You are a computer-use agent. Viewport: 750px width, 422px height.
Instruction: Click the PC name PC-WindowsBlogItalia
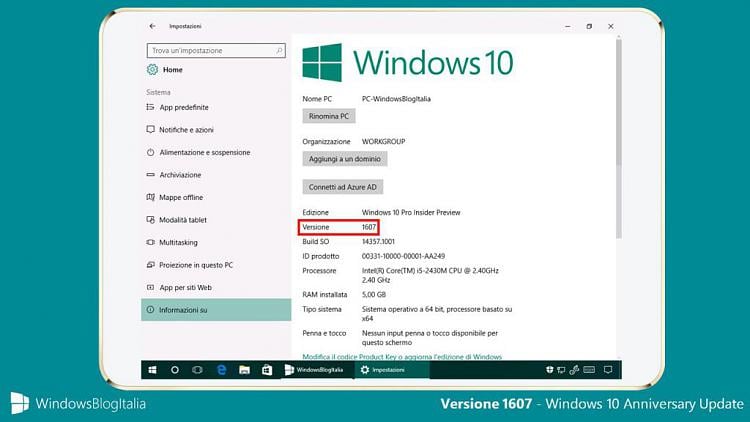396,99
